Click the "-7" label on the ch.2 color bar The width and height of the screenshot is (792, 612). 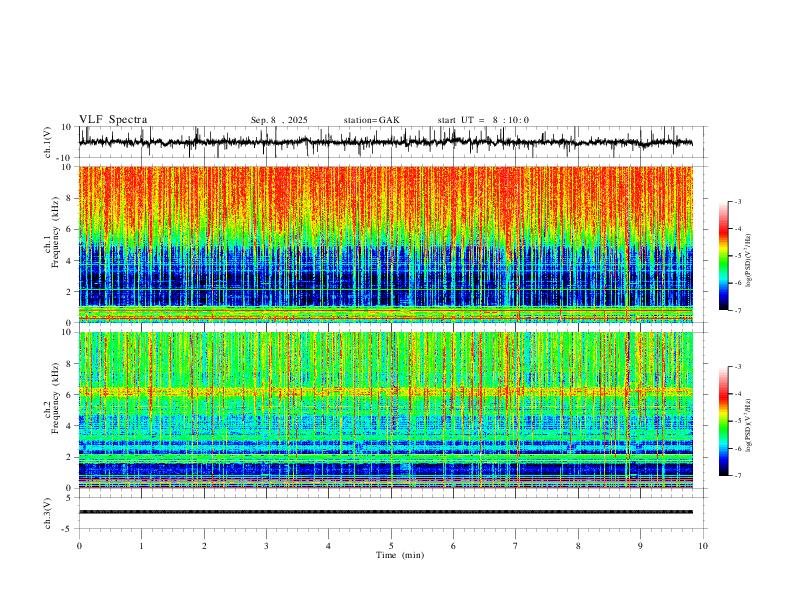(738, 476)
